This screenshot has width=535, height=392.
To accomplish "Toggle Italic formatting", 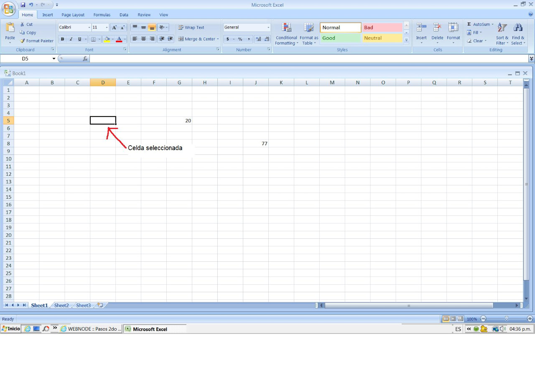I will click(x=71, y=39).
